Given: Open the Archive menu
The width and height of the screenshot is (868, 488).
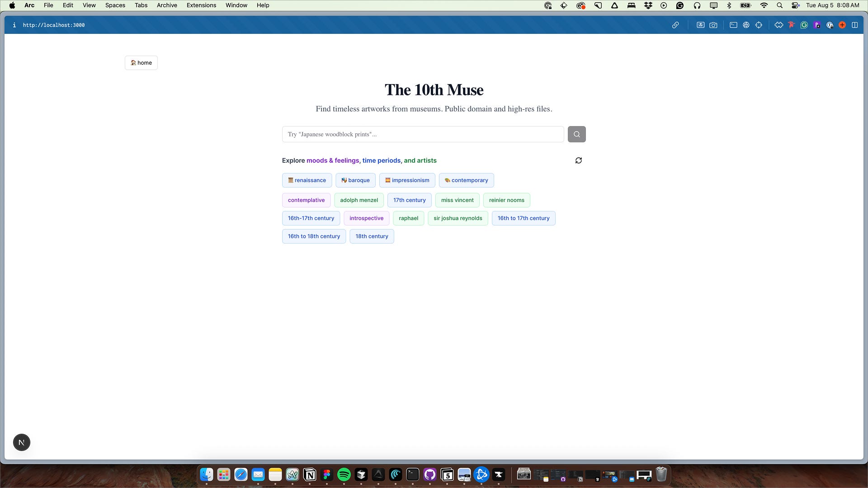Looking at the screenshot, I should [x=167, y=5].
